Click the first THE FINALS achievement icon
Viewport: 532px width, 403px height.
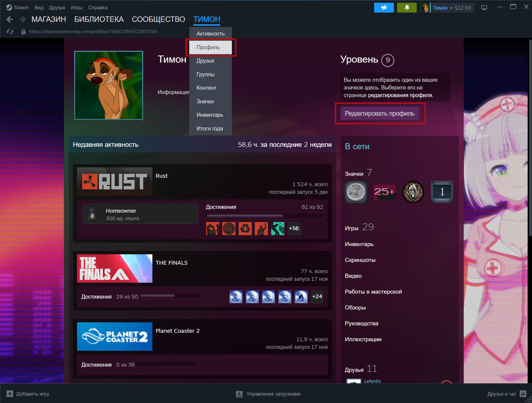(236, 297)
